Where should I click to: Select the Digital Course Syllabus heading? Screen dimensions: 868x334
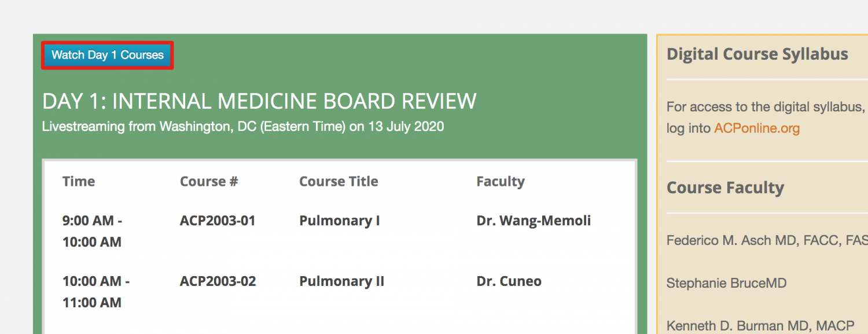(757, 54)
